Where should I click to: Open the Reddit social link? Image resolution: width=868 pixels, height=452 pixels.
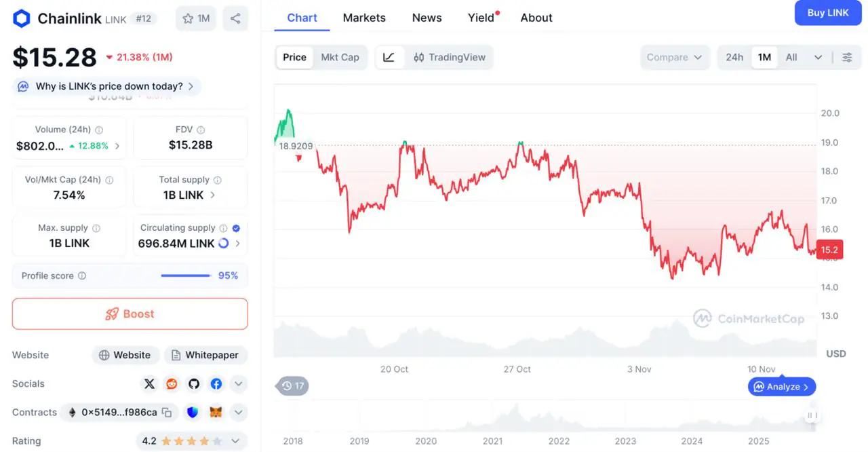tap(172, 384)
